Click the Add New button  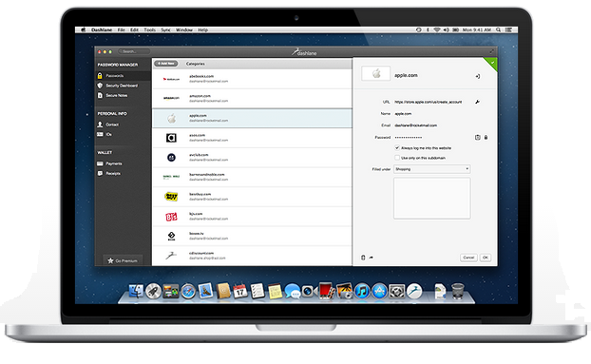coord(166,64)
